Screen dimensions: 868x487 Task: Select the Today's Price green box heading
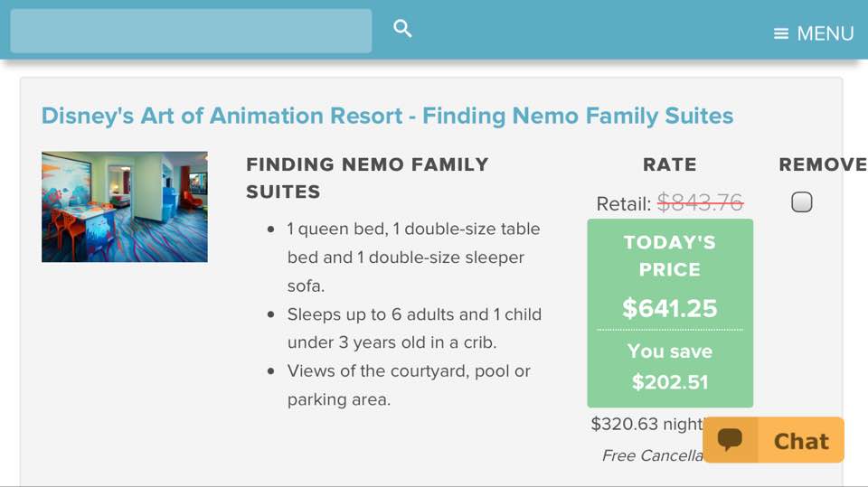point(670,256)
